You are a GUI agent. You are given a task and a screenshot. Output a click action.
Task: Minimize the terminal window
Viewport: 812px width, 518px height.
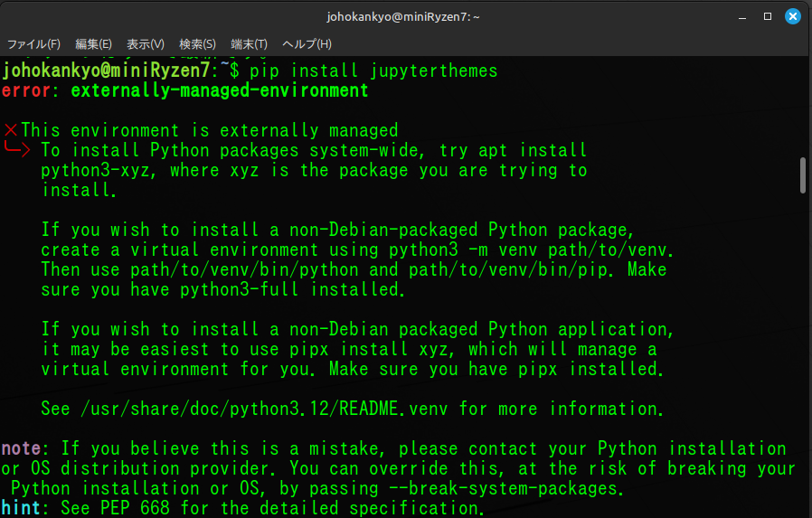[742, 16]
